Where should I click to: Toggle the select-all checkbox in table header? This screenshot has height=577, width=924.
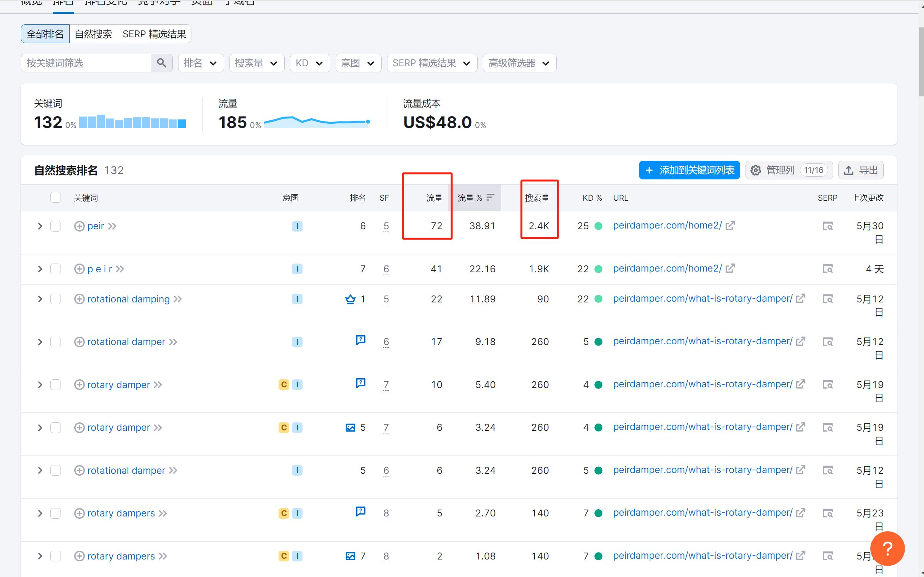pos(56,197)
